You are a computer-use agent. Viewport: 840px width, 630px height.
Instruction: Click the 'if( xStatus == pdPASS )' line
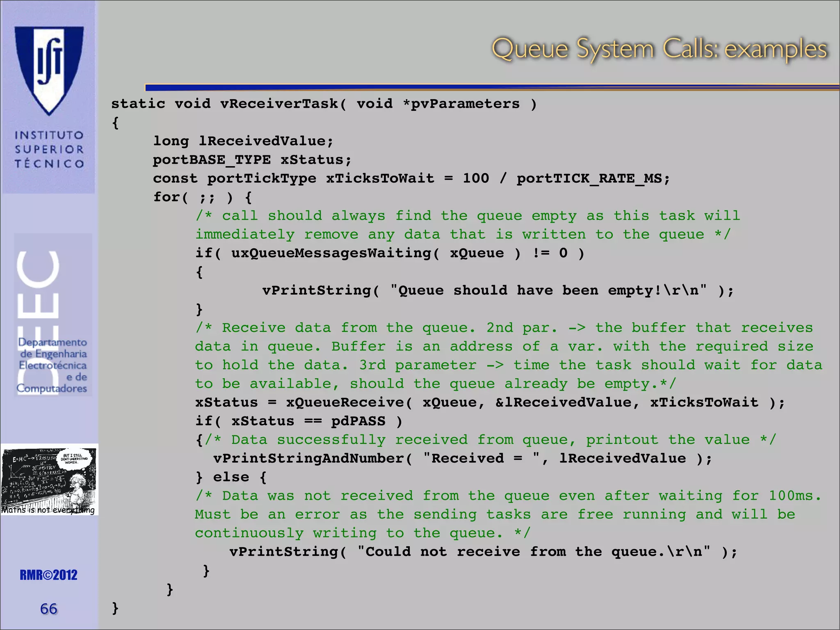click(x=299, y=421)
